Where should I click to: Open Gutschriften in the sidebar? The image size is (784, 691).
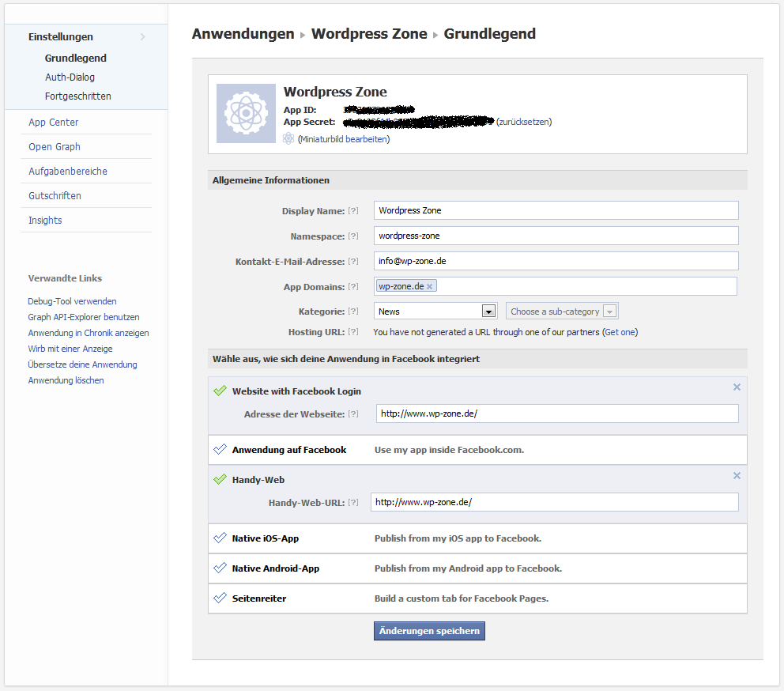55,195
